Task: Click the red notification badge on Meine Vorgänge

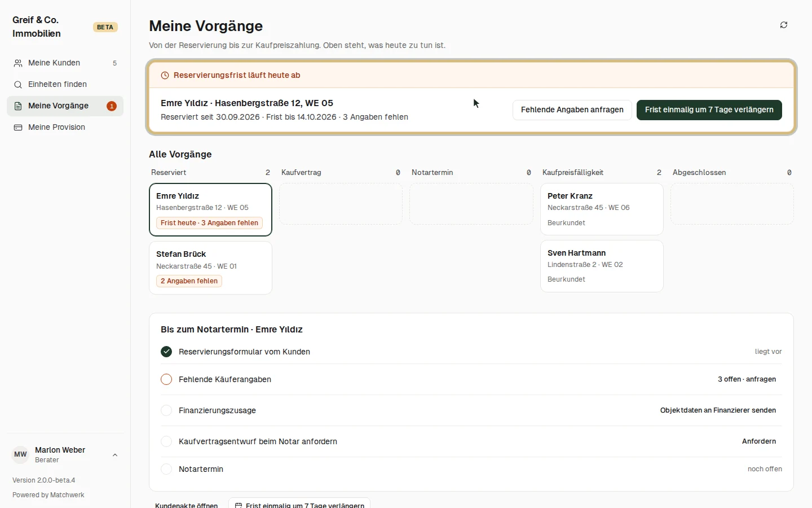Action: (x=112, y=106)
